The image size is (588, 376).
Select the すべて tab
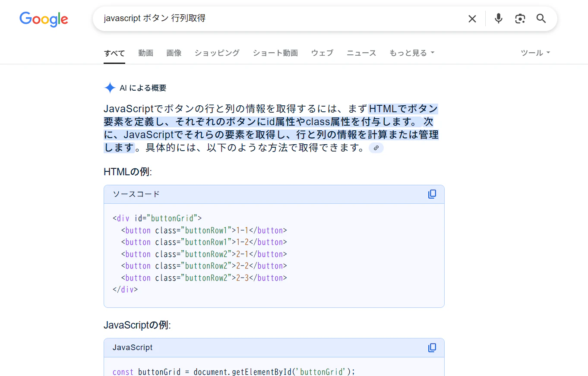click(x=114, y=53)
